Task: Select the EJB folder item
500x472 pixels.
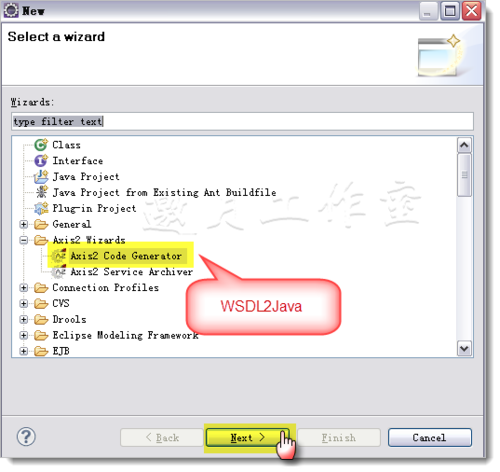Action: [x=61, y=351]
